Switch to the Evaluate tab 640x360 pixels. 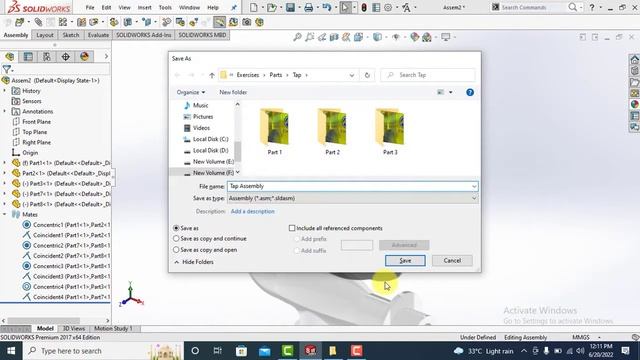[98, 35]
